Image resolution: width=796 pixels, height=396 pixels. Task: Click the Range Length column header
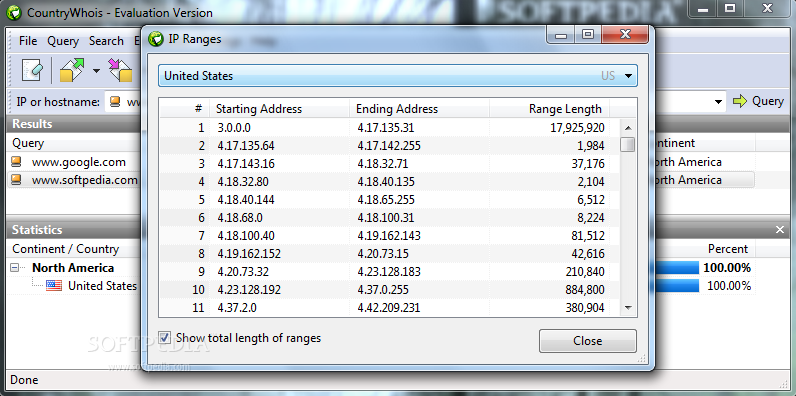(549, 109)
